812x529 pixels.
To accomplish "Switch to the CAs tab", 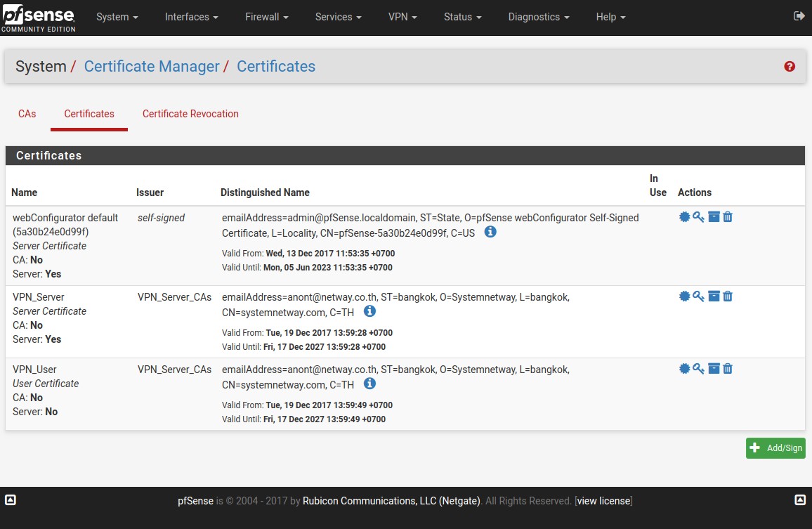I will pos(27,114).
